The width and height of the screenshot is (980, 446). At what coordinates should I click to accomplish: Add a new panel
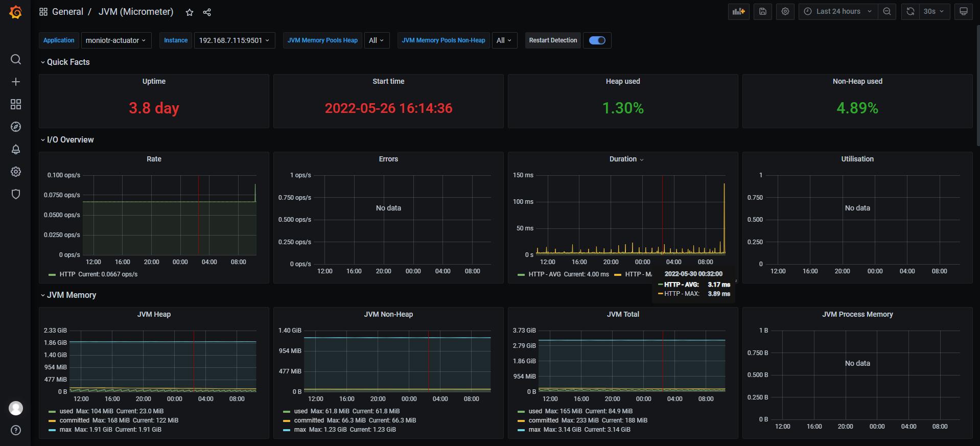tap(739, 11)
